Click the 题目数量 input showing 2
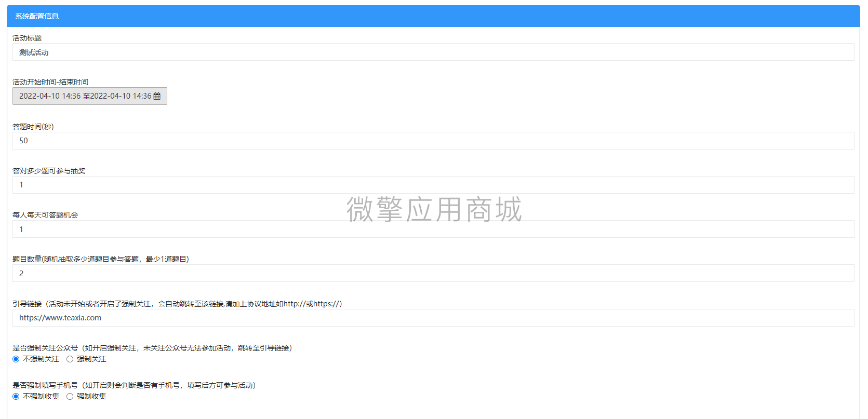This screenshot has width=868, height=419. click(433, 273)
